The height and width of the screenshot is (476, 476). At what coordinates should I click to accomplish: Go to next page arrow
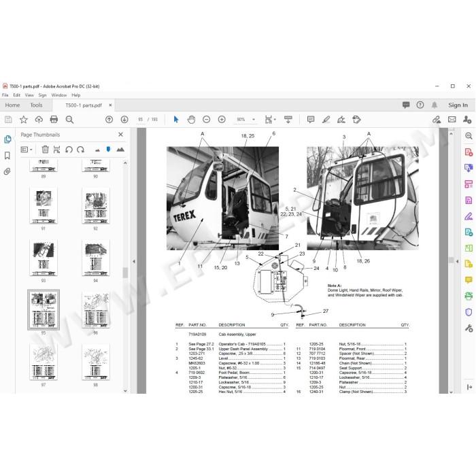coord(124,120)
